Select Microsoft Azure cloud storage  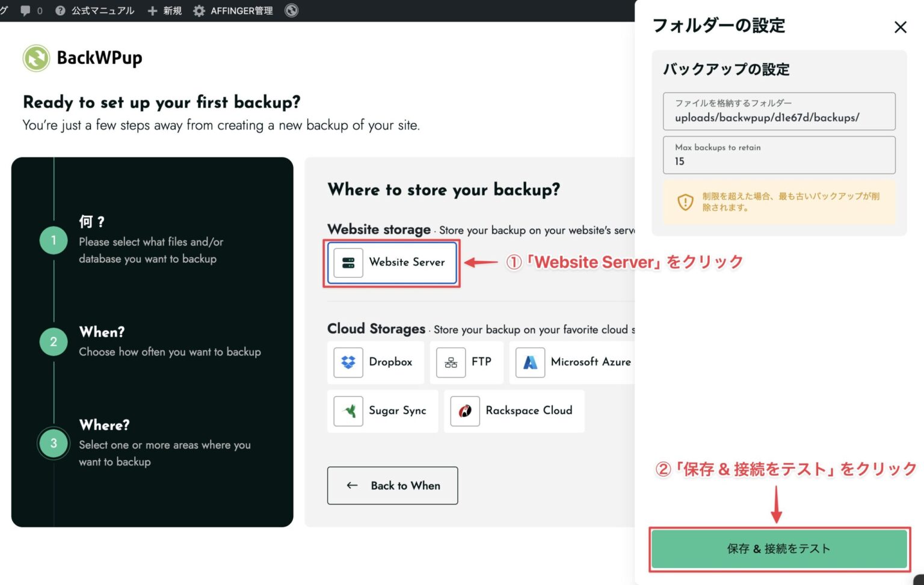click(x=574, y=362)
